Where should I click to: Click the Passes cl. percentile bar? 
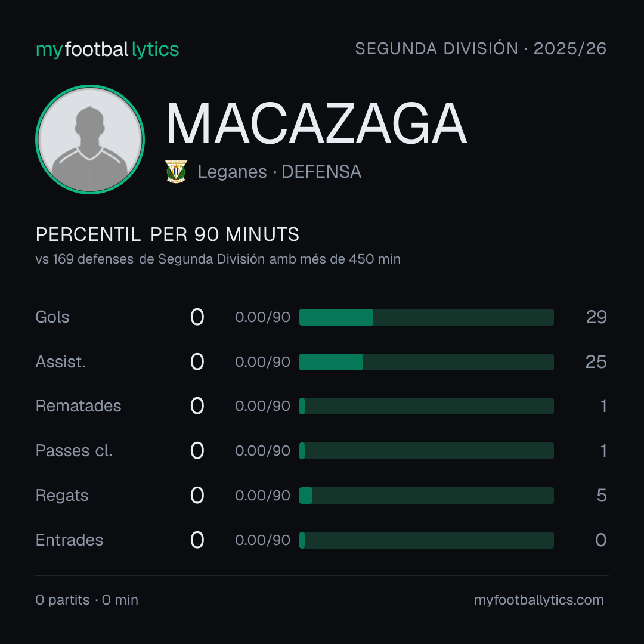click(x=426, y=451)
